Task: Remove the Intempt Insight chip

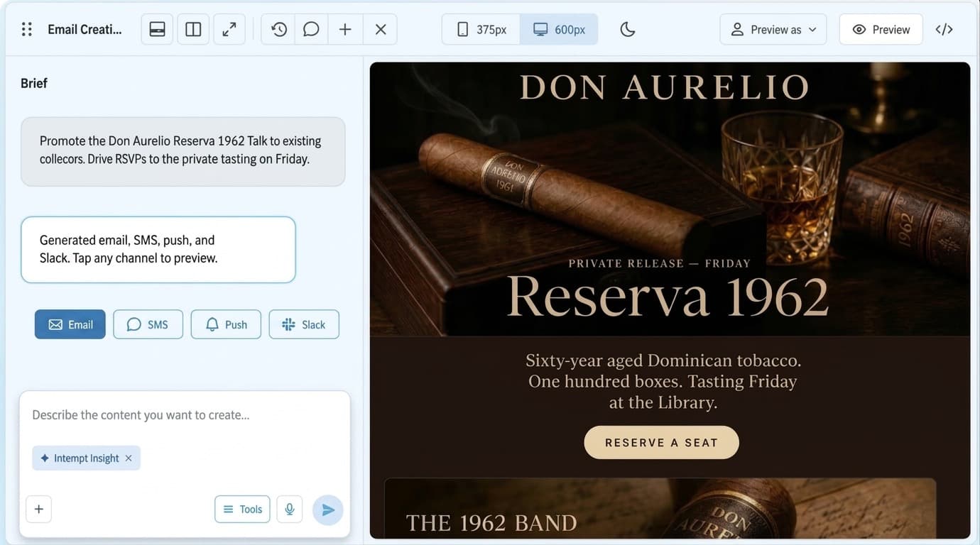Action: click(129, 458)
